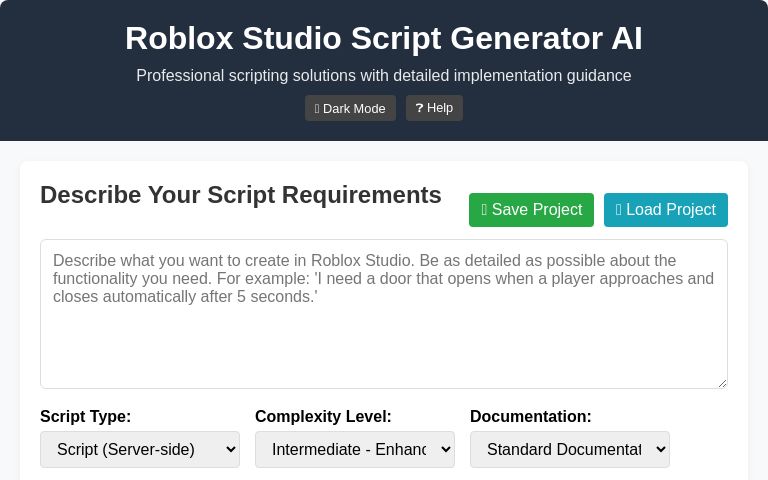Click the Script Type label
Viewport: 768px width, 480px height.
pyautogui.click(x=86, y=416)
